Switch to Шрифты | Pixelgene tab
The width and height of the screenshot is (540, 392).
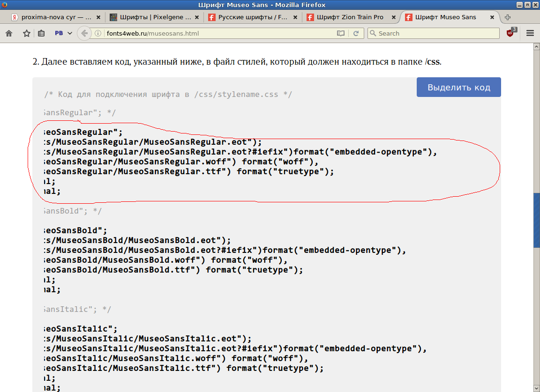click(154, 17)
